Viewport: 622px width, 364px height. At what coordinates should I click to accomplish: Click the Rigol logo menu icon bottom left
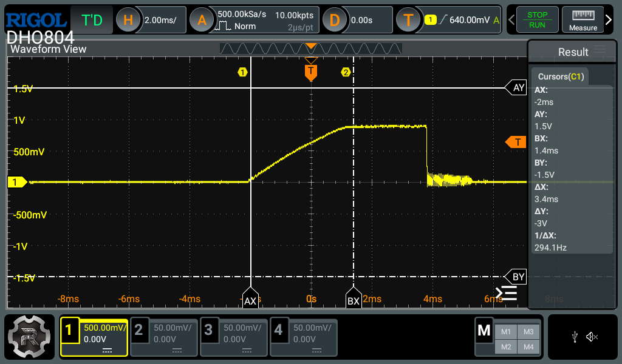29,337
